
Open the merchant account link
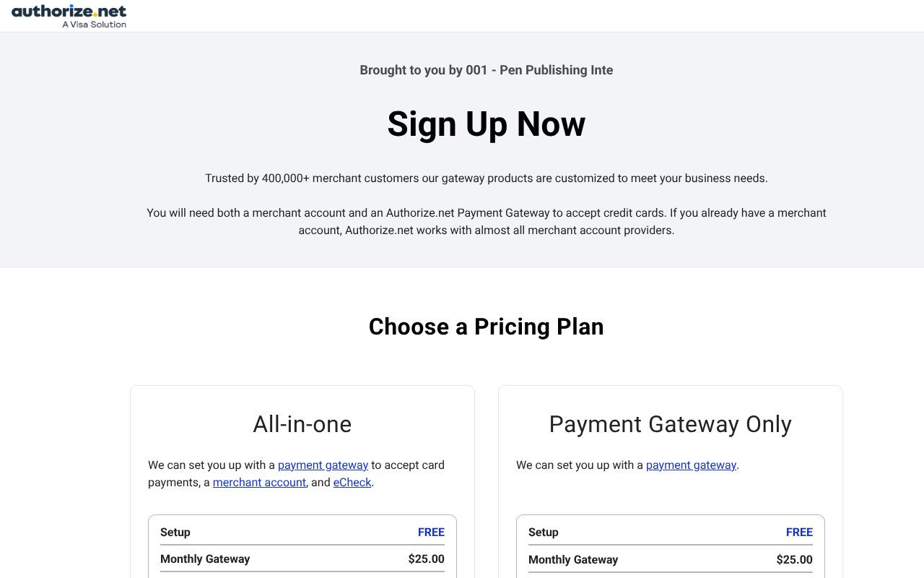pos(259,482)
